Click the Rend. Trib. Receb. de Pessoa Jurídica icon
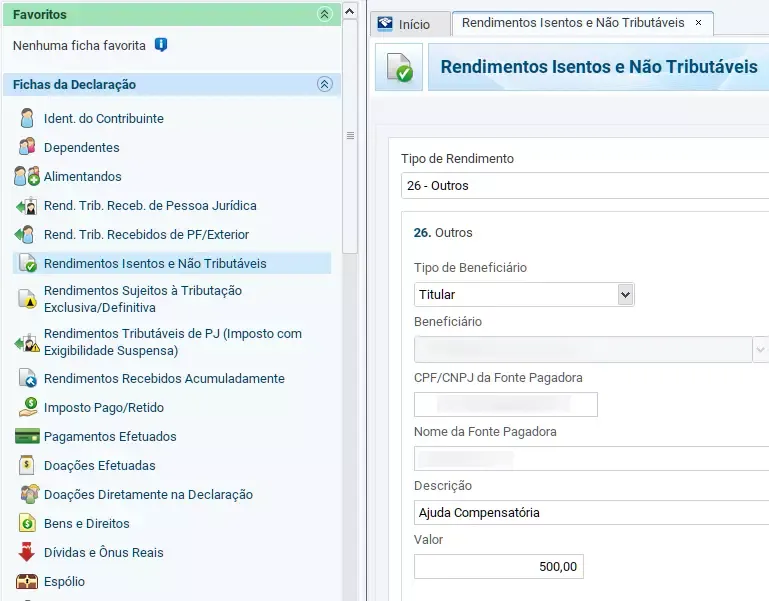Screen dimensions: 769x601 pos(26,206)
